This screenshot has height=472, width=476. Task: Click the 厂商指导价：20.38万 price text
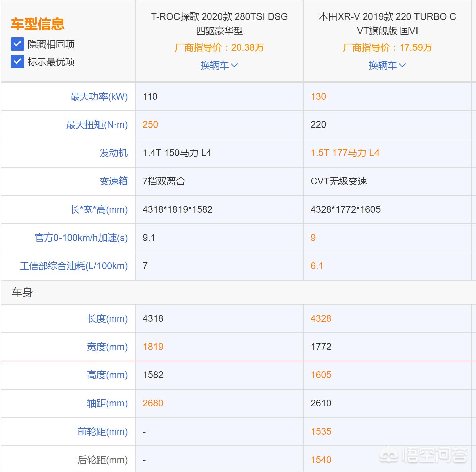tap(219, 48)
